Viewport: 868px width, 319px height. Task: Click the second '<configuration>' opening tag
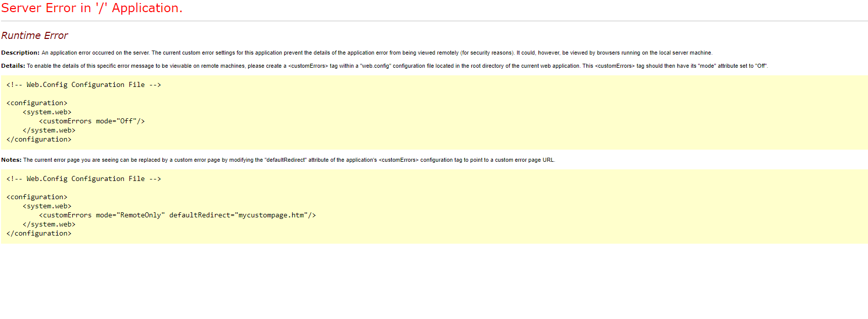37,197
